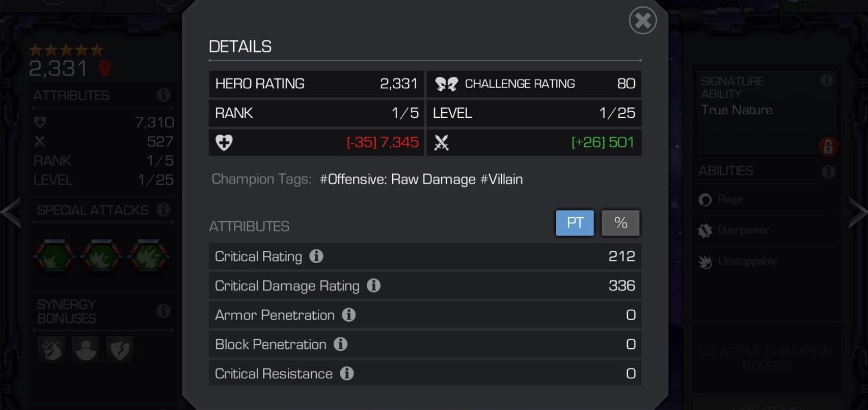Select the Overpower ability icon
Image resolution: width=868 pixels, height=410 pixels.
coord(706,230)
